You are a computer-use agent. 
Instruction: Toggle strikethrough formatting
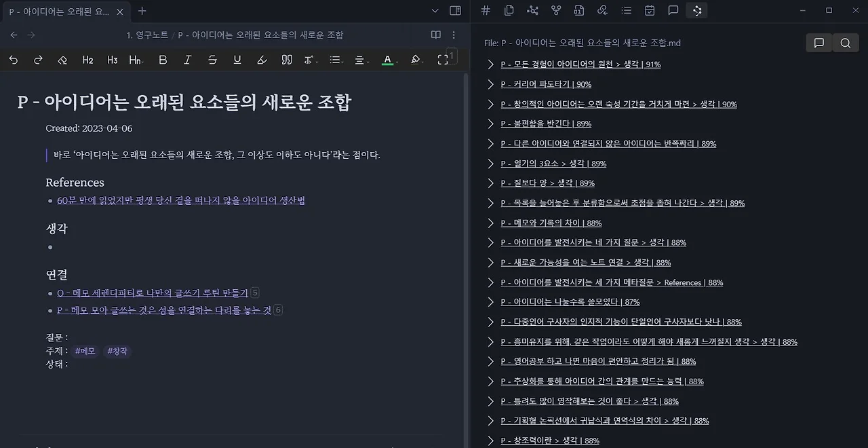(212, 60)
